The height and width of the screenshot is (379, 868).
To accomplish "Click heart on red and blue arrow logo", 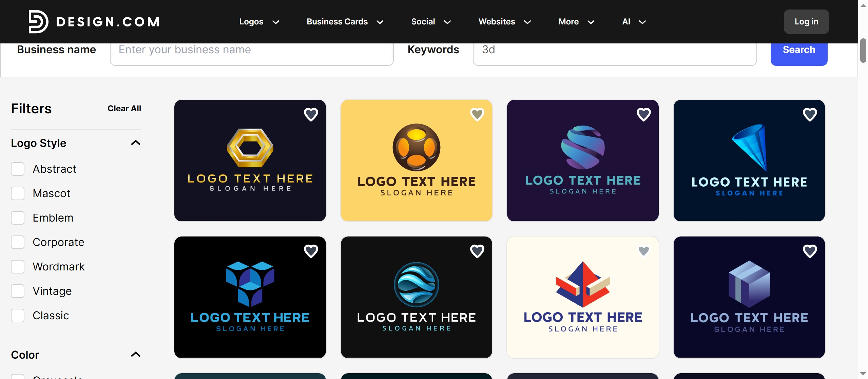I will (x=643, y=251).
